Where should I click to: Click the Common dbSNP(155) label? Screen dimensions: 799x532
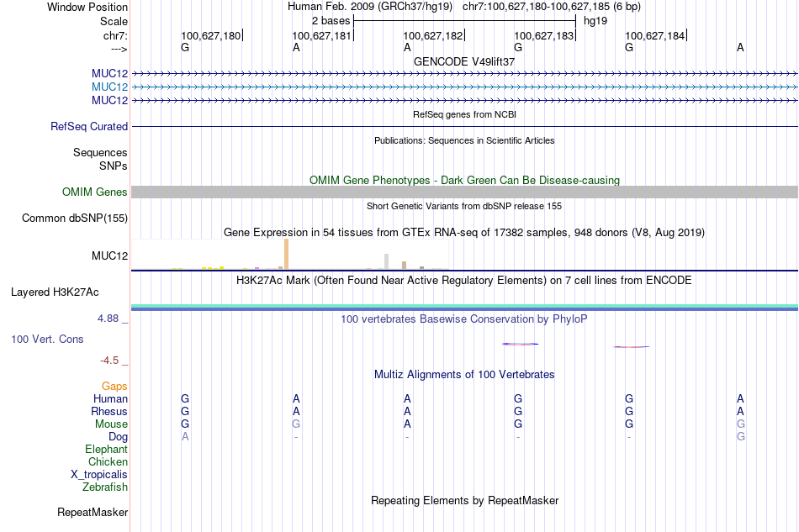75,218
